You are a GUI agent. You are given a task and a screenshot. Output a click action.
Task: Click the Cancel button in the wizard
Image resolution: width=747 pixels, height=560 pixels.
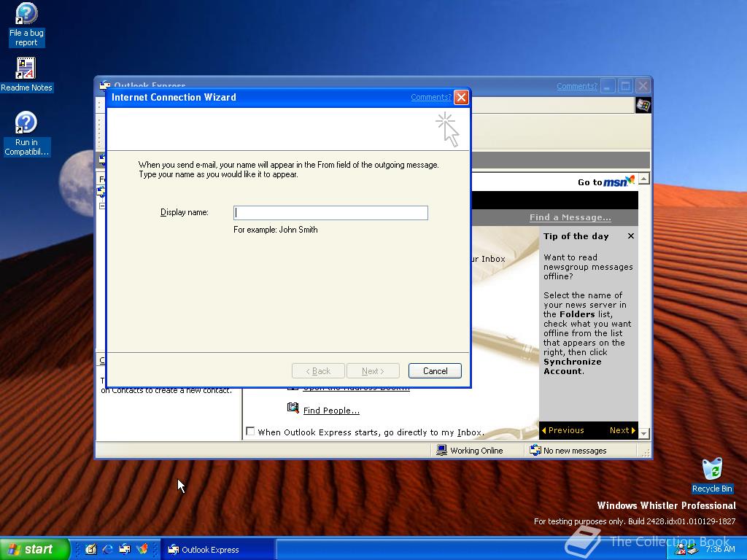435,371
